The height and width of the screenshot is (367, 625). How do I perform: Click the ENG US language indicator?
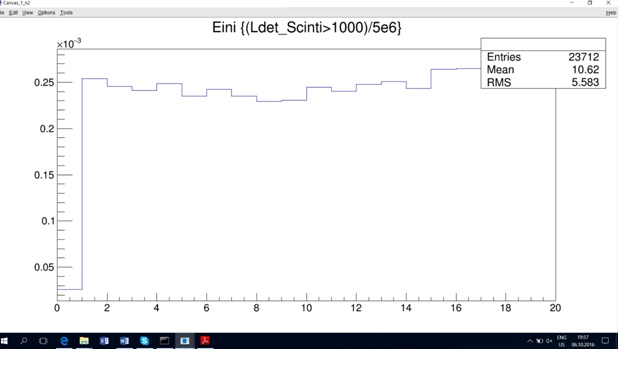click(x=562, y=341)
